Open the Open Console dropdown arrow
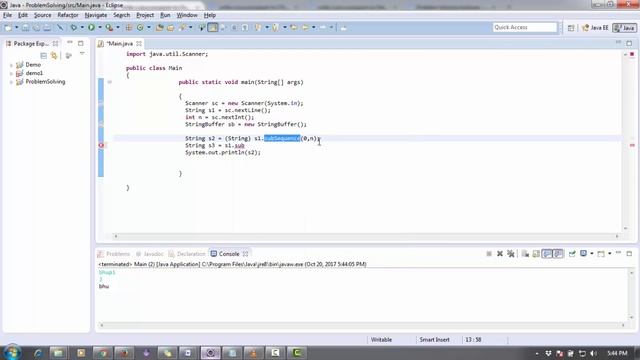Viewport: 640px width, 360px height. tap(609, 254)
